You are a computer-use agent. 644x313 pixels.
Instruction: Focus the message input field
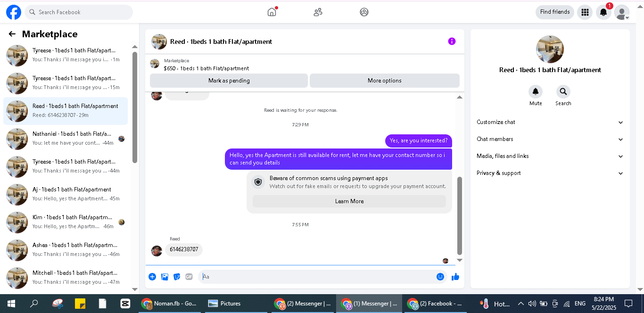click(317, 277)
